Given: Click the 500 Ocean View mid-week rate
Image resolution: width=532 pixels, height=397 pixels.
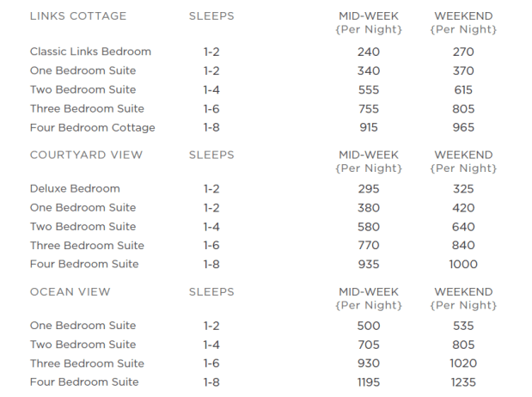Looking at the screenshot, I should click(369, 327).
